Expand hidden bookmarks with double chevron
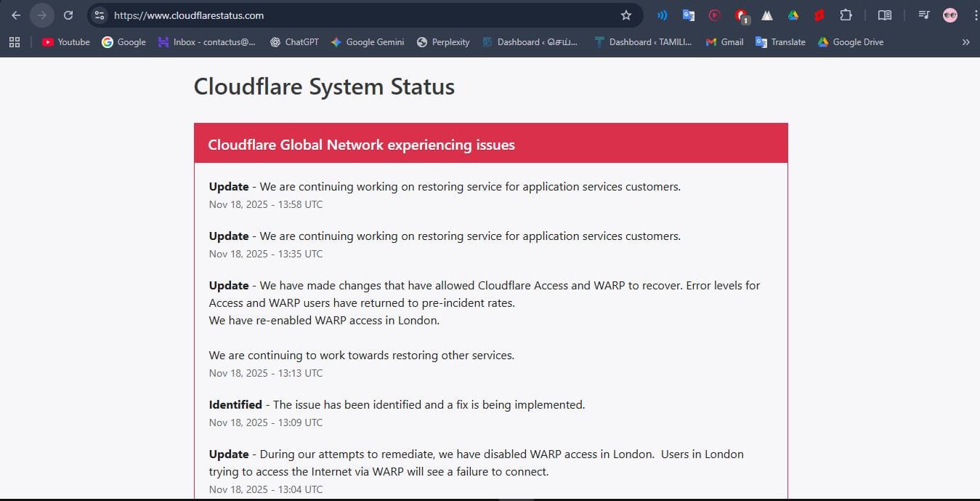Viewport: 980px width, 501px height. pyautogui.click(x=965, y=42)
